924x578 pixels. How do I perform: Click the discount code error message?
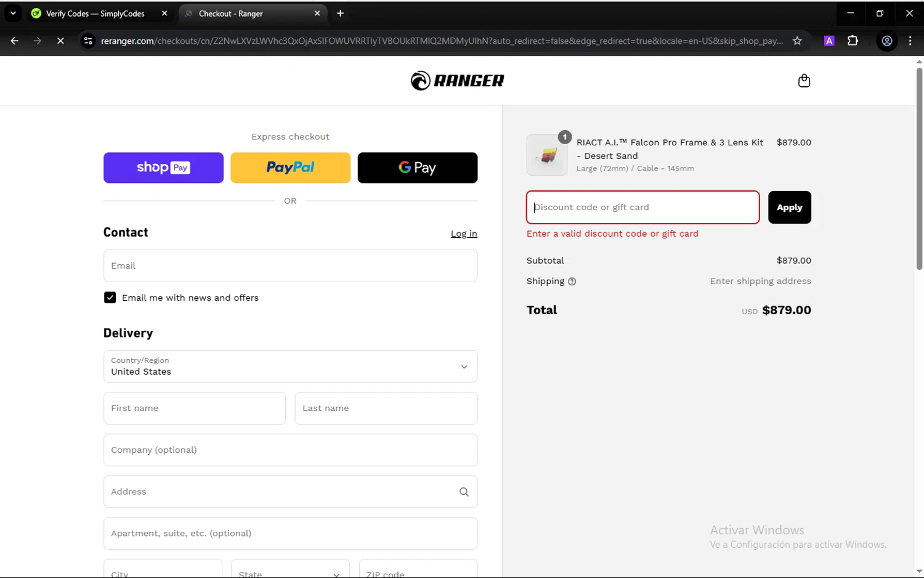click(612, 234)
